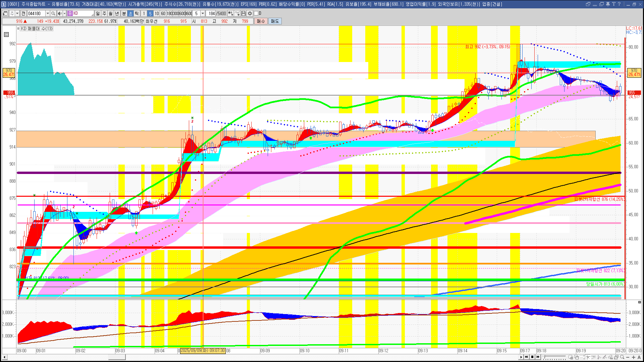Viewport: 644px width, 362px height.
Task: Click the stock code search magnifier icon
Action: tap(53, 13)
